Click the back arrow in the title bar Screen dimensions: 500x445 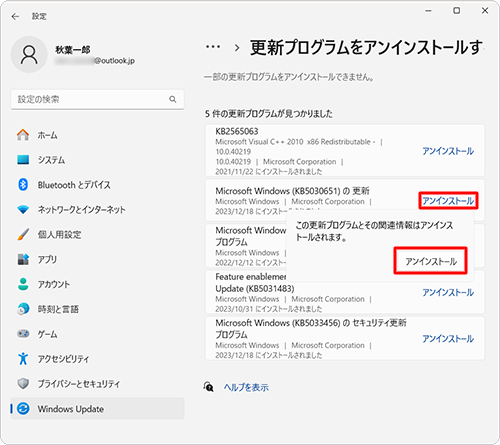click(x=15, y=16)
